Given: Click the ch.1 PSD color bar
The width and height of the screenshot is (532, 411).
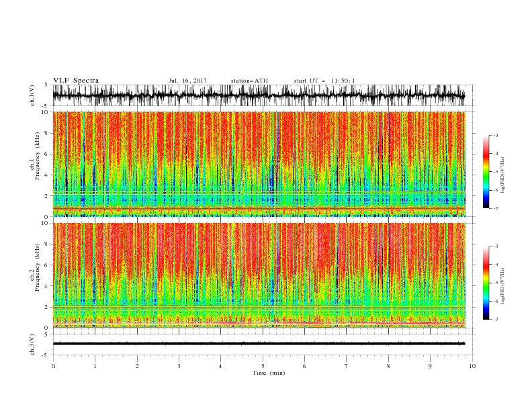Looking at the screenshot, I should tap(486, 172).
